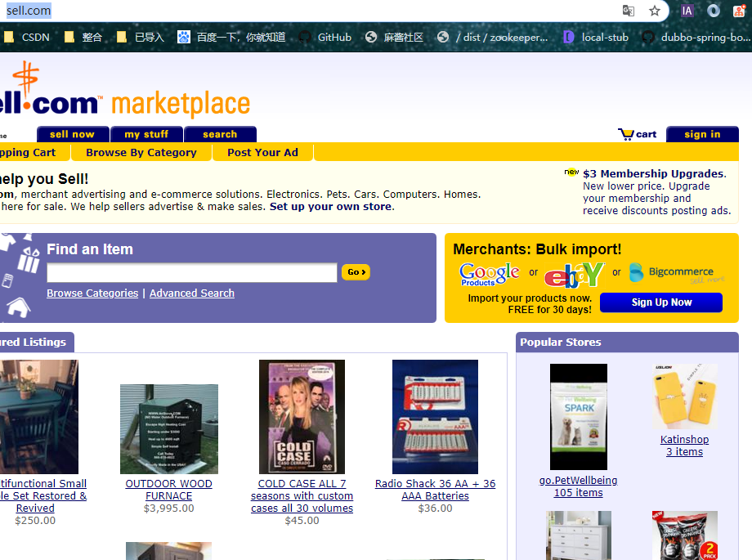Open the 百度一下 bookmark
This screenshot has width=752, height=560.
[x=231, y=37]
